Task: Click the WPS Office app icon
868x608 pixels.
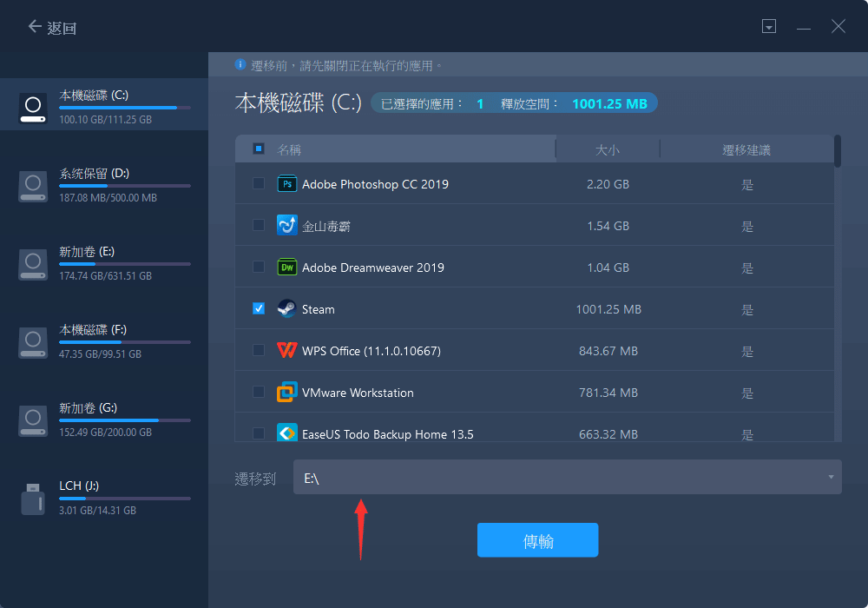Action: [x=286, y=351]
